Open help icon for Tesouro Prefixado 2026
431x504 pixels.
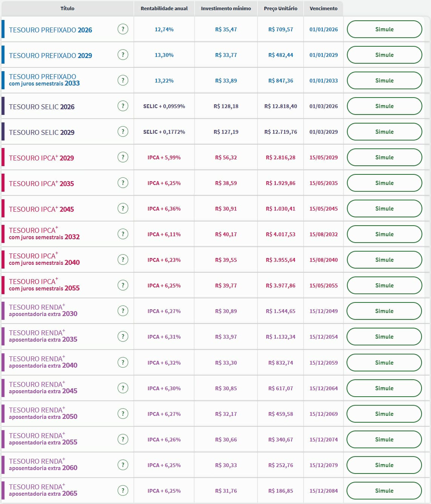123,29
